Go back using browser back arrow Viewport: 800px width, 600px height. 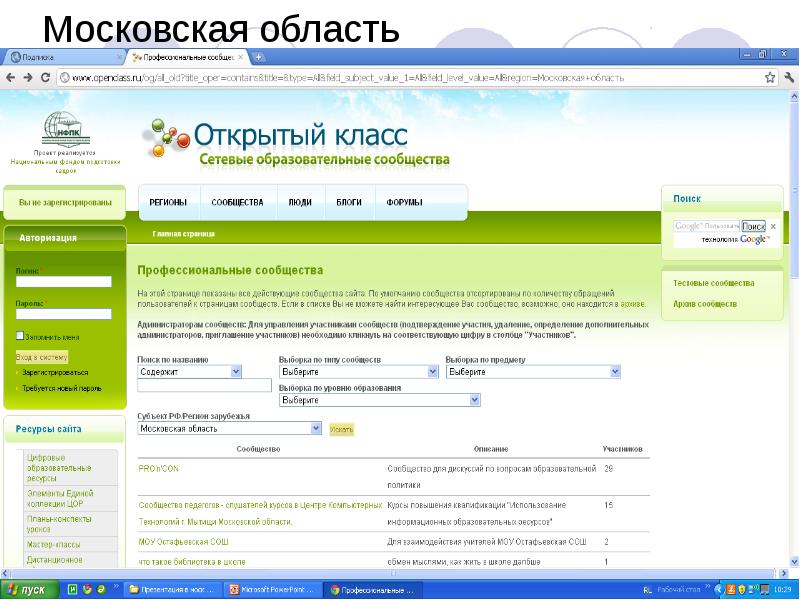tap(11, 78)
